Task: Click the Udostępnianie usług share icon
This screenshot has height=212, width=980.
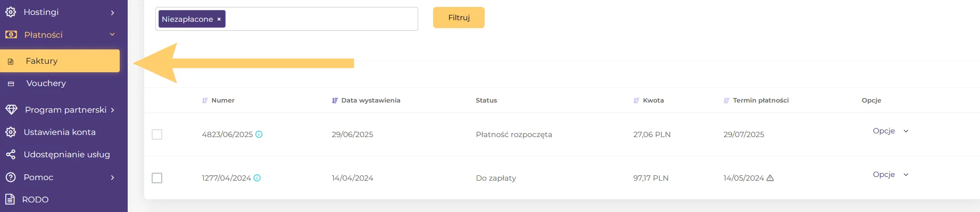Action: click(11, 155)
